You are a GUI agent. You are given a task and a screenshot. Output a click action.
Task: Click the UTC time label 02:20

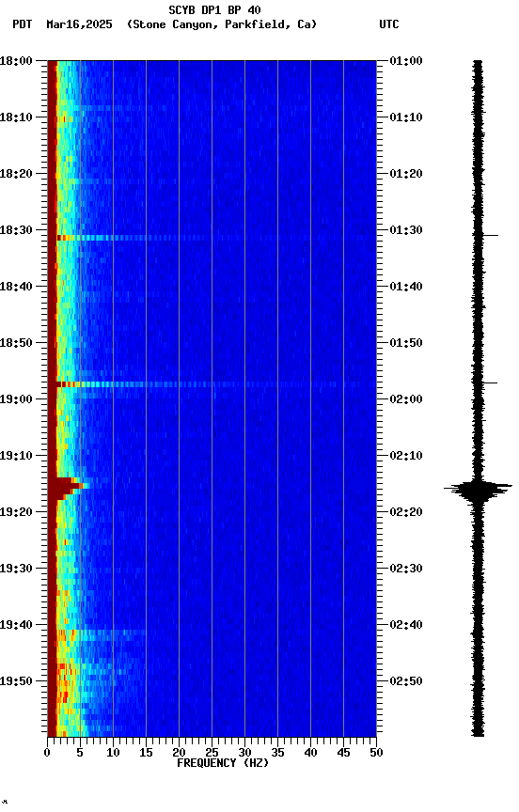coord(406,512)
